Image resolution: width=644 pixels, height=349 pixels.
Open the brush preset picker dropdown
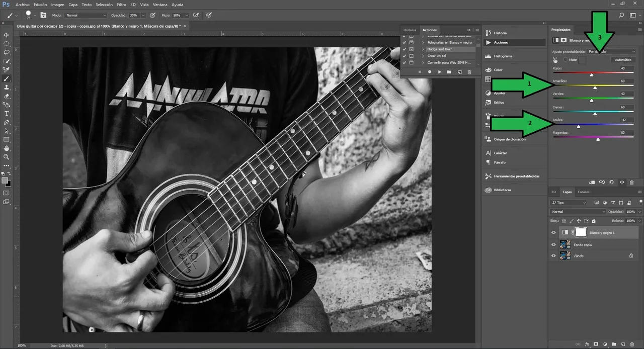pyautogui.click(x=35, y=15)
